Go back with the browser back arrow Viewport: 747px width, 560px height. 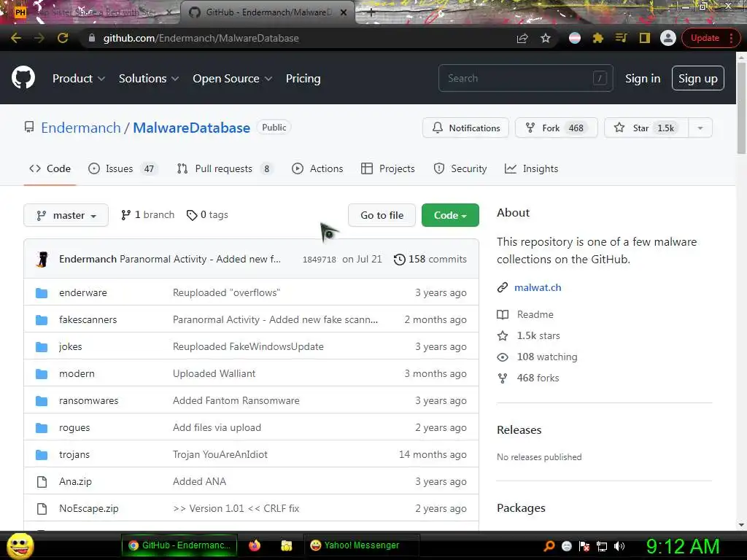click(16, 38)
